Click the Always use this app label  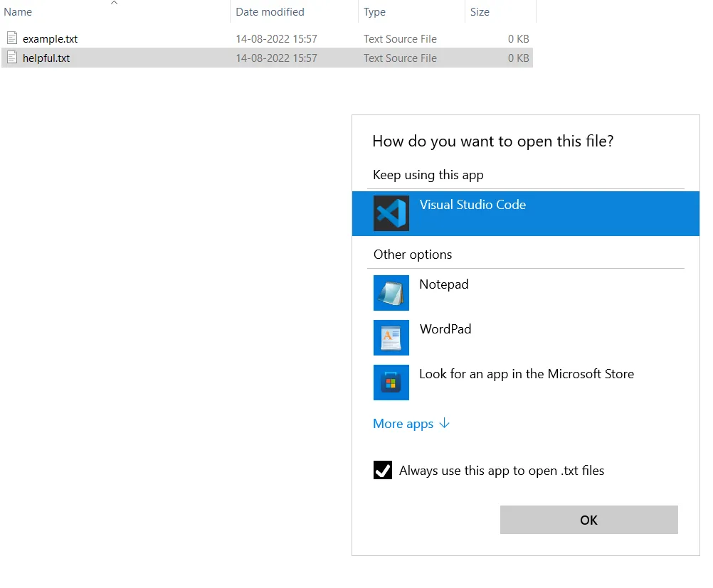click(x=502, y=471)
